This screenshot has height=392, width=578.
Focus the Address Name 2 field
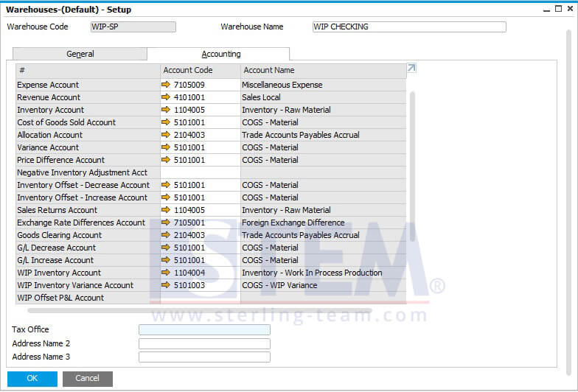(204, 343)
